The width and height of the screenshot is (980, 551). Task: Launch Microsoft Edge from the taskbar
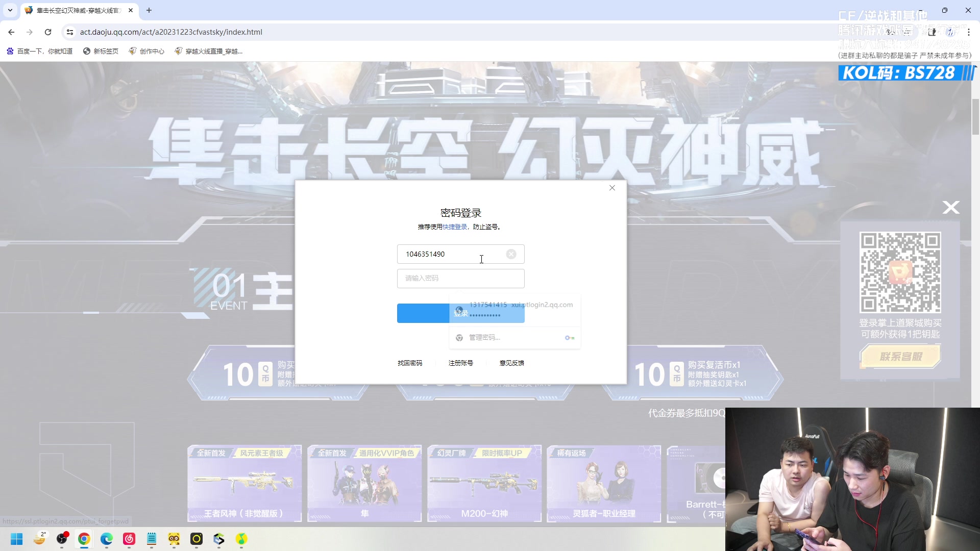[x=107, y=539]
